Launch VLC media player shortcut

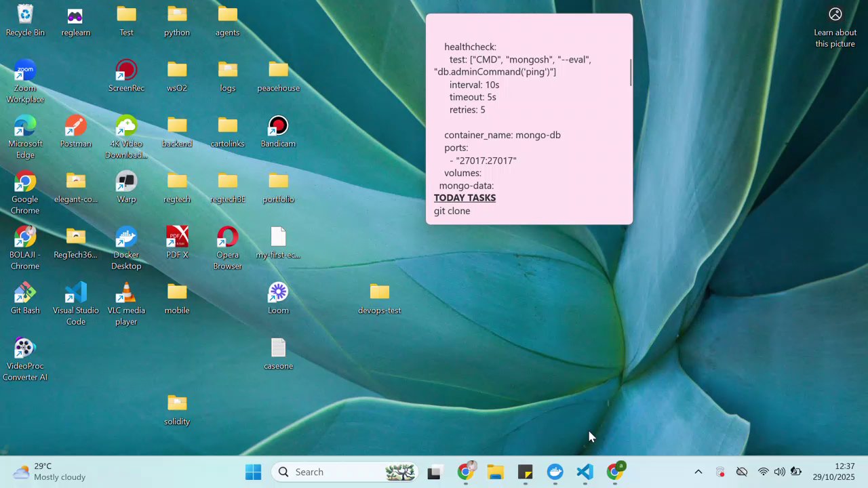[126, 293]
